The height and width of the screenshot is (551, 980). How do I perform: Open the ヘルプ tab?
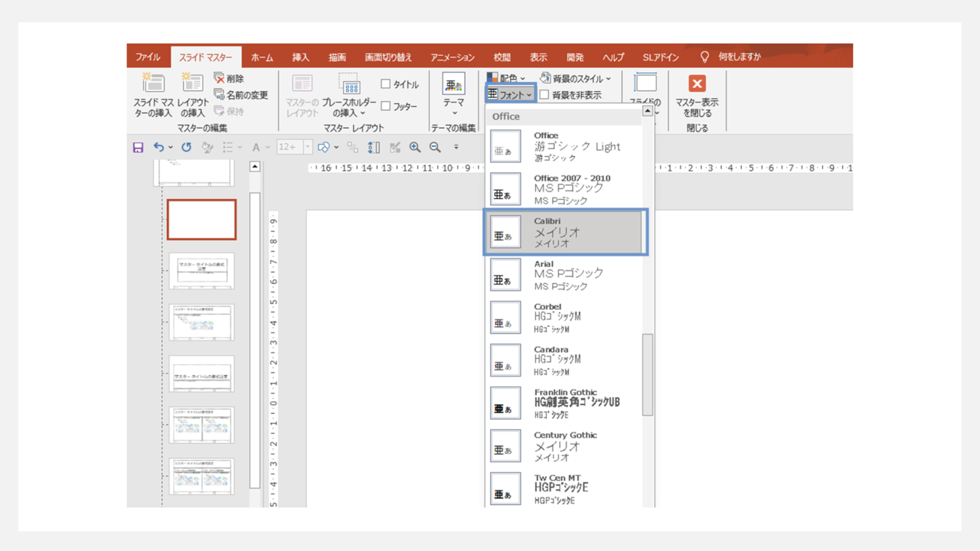point(613,57)
